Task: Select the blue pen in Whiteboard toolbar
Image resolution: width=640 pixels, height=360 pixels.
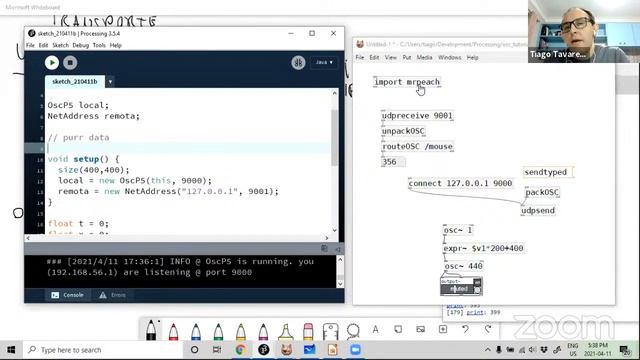Action: pos(196,331)
